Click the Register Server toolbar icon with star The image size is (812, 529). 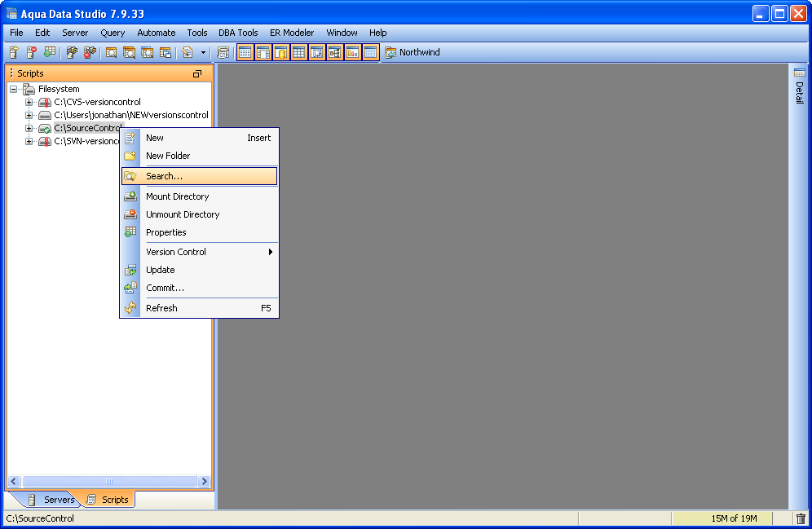click(x=14, y=52)
